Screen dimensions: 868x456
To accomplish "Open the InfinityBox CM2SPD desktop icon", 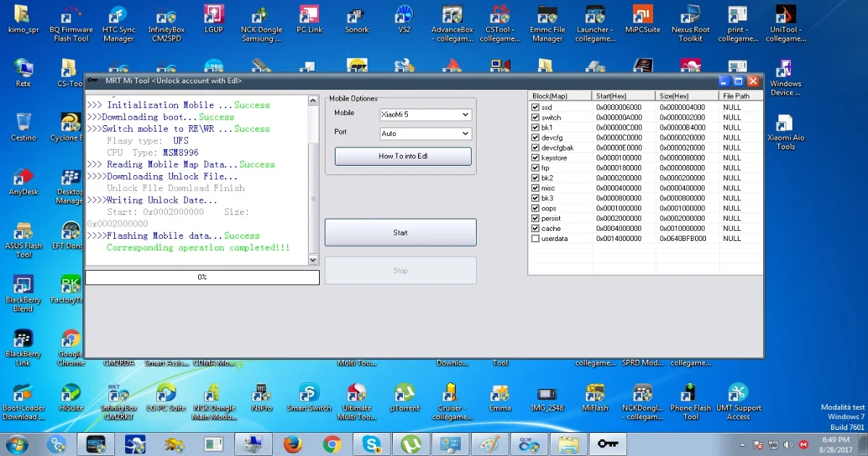I will click(166, 23).
